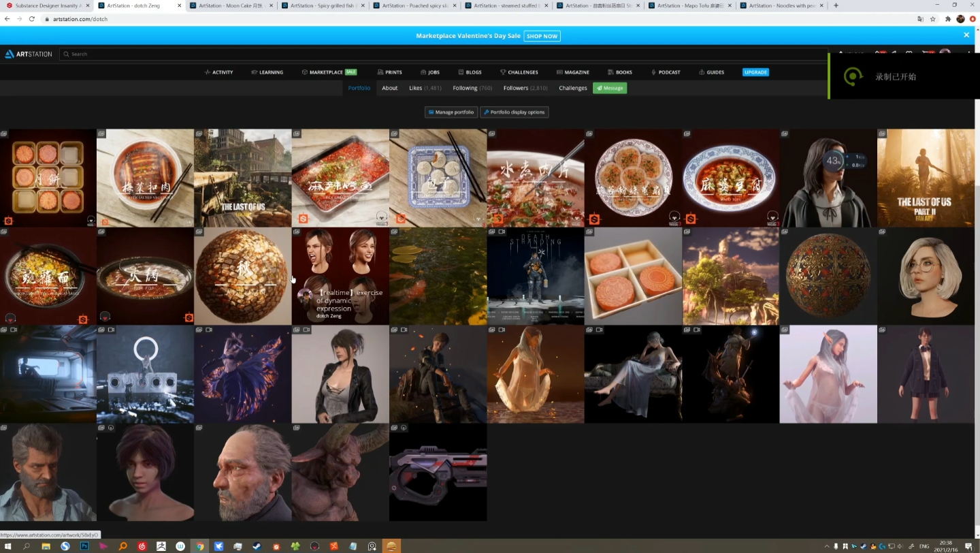This screenshot has height=553, width=980.
Task: Click the address bar URL
Action: (80, 19)
